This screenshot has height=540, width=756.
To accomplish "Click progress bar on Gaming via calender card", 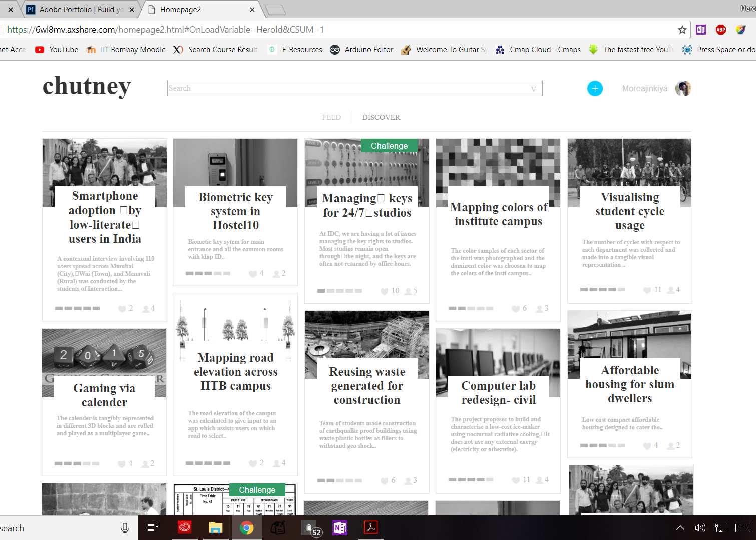I will pos(77,464).
